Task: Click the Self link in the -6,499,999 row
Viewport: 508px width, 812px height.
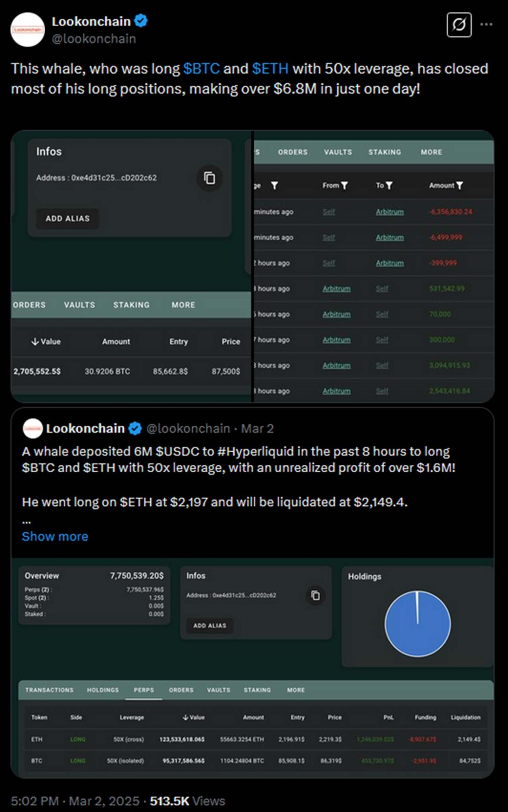Action: (x=329, y=237)
